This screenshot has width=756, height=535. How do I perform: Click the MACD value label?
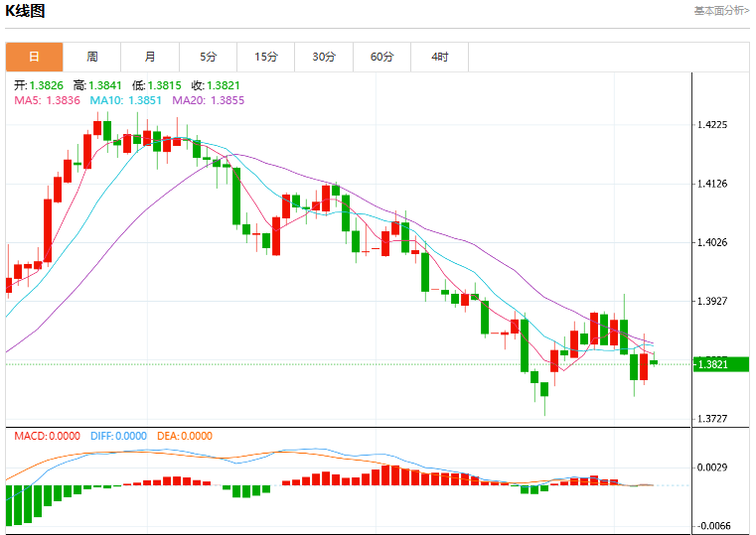point(48,436)
